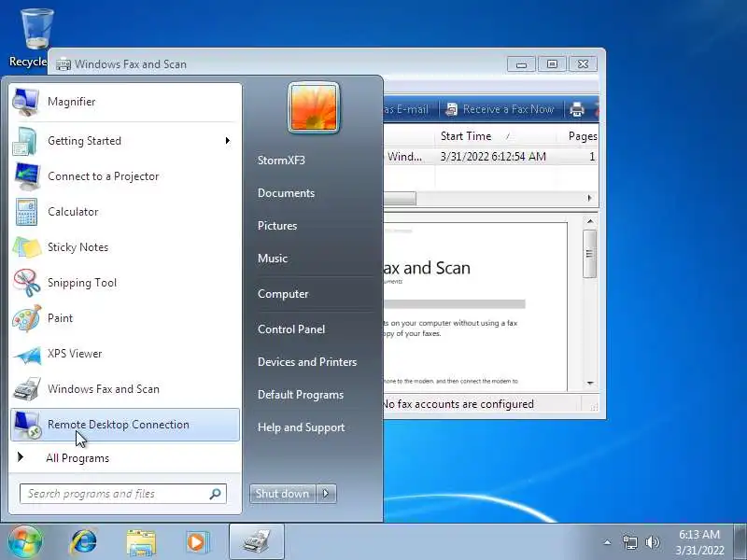
Task: Click the preview pane vertical scrollbar thumb
Action: 590,254
